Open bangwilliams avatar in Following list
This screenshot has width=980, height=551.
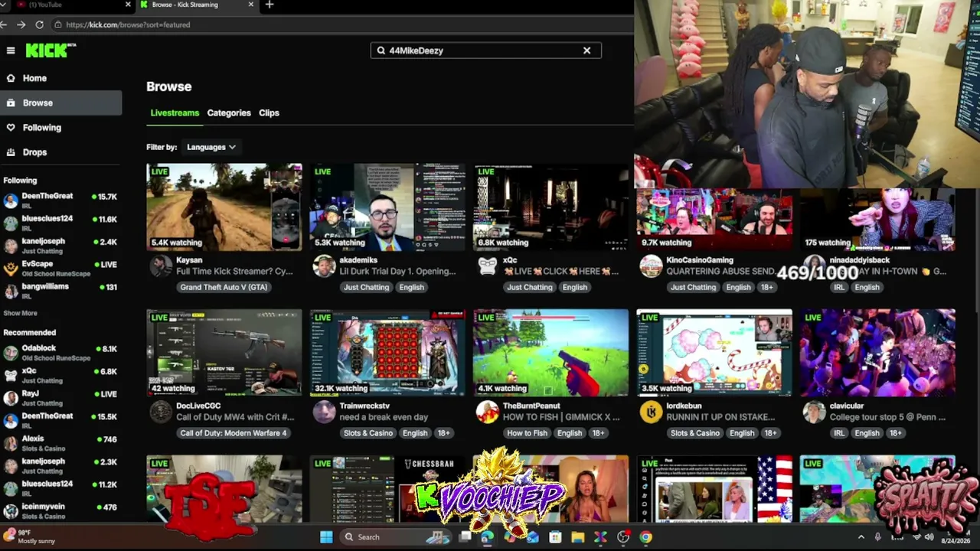tap(11, 291)
